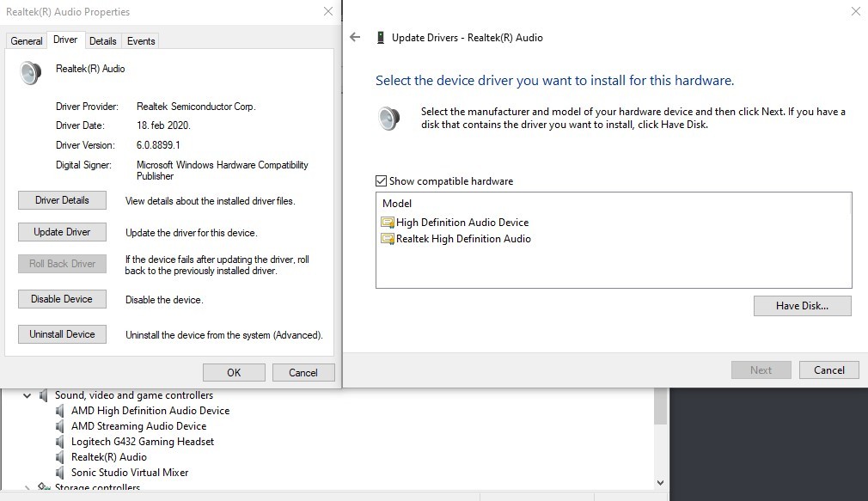Image resolution: width=868 pixels, height=501 pixels.
Task: Open the Events tab
Action: coord(141,41)
